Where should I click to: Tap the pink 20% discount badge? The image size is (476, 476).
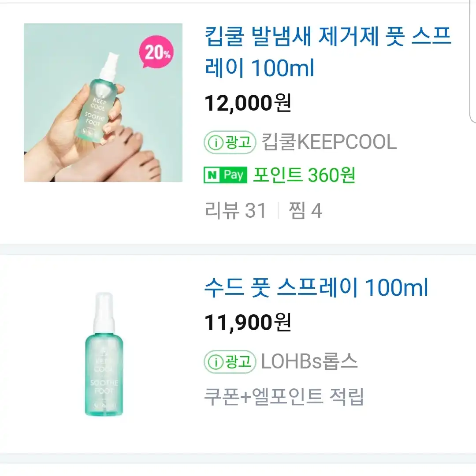[x=156, y=52]
